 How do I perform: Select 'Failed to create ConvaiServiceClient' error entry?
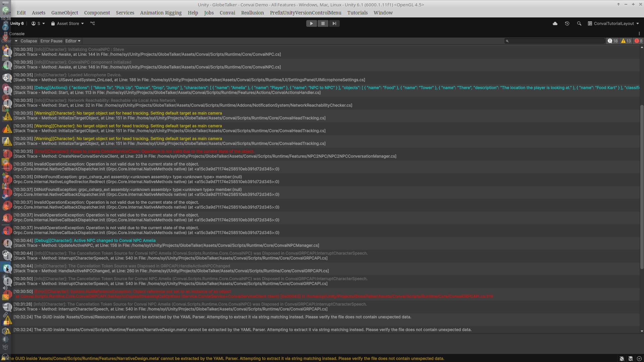pyautogui.click(x=320, y=154)
